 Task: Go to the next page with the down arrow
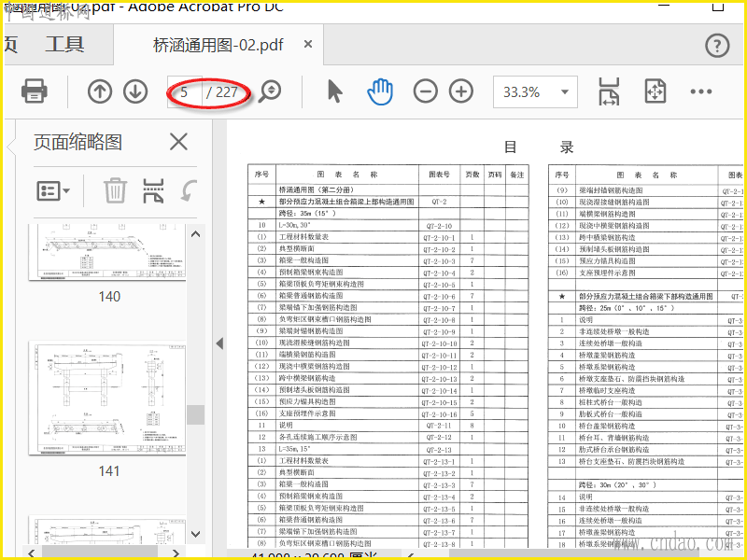tap(135, 91)
